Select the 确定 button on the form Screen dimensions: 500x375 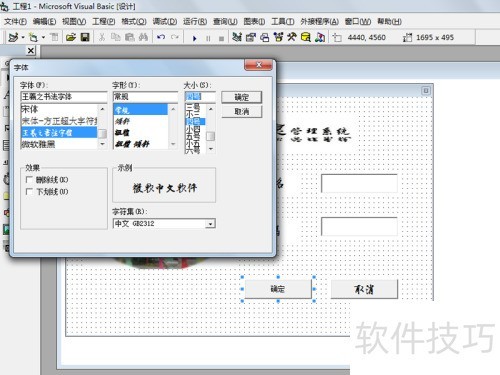(278, 289)
